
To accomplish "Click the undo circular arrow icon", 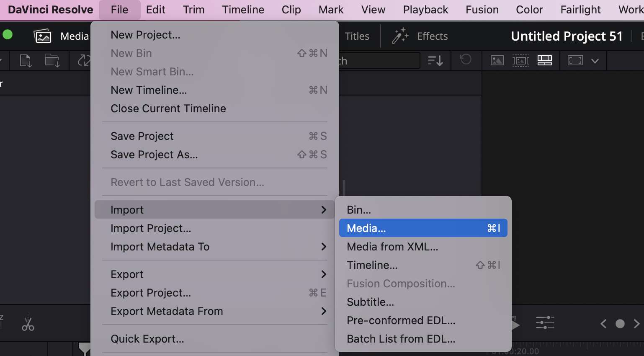I will point(466,60).
